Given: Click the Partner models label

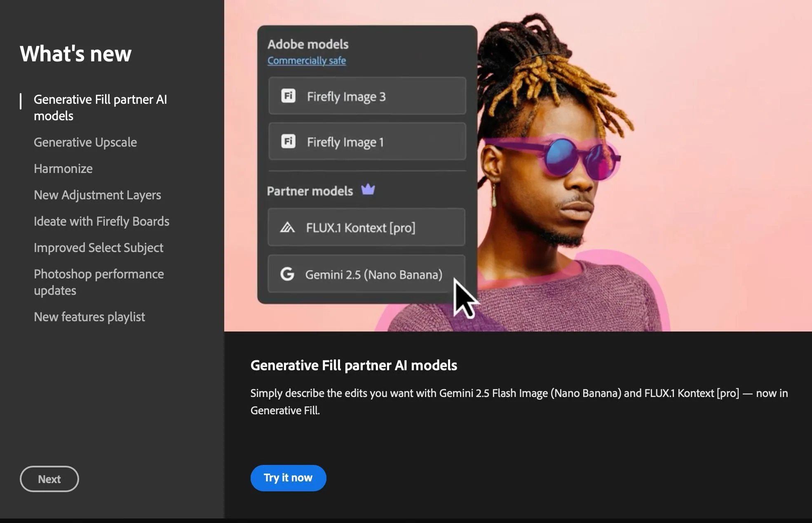Looking at the screenshot, I should click(310, 191).
